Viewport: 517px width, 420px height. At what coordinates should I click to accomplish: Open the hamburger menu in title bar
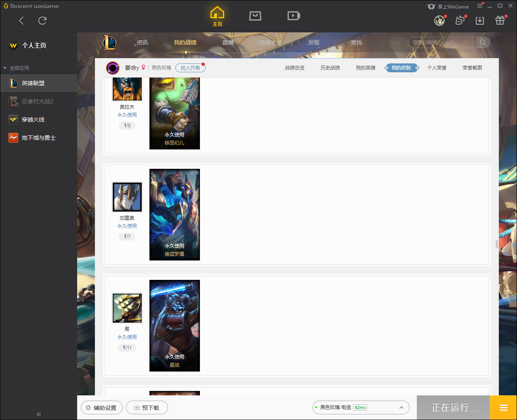click(x=480, y=6)
